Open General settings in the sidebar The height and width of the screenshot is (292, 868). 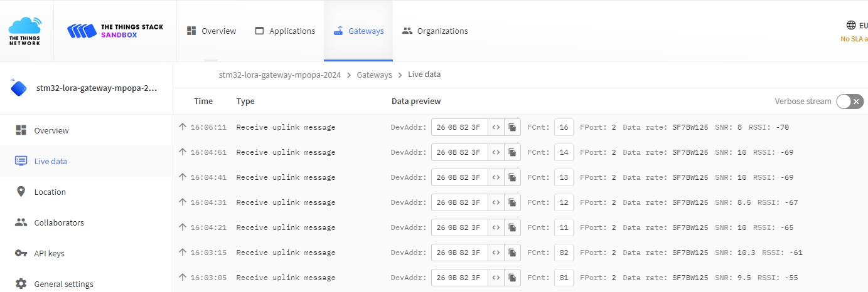tap(63, 284)
